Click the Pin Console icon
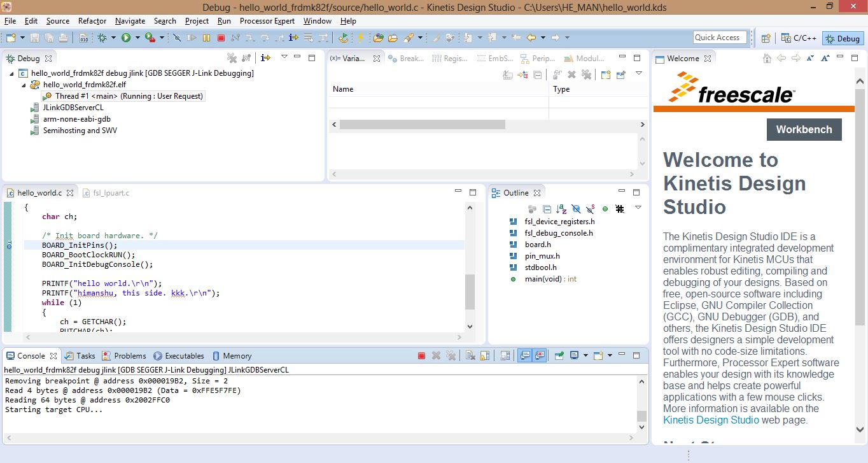 point(559,356)
